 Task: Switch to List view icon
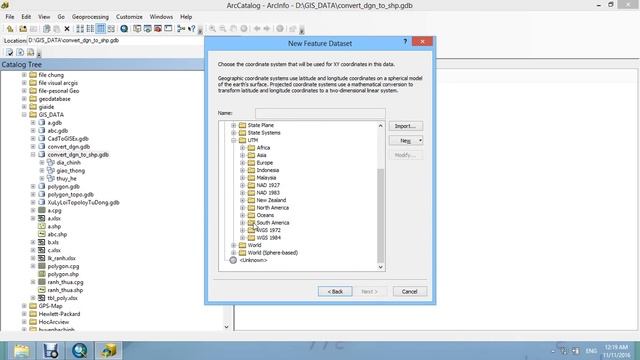point(90,29)
